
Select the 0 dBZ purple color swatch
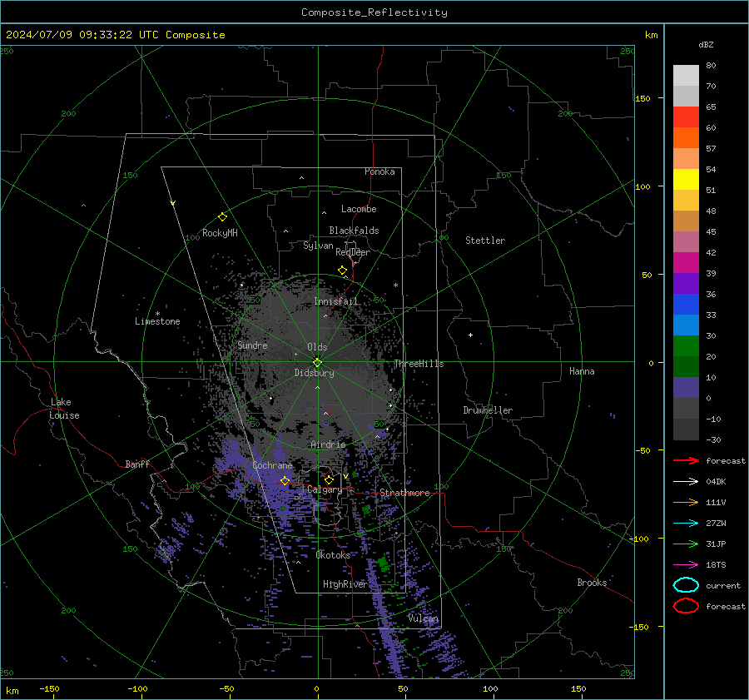pyautogui.click(x=686, y=388)
